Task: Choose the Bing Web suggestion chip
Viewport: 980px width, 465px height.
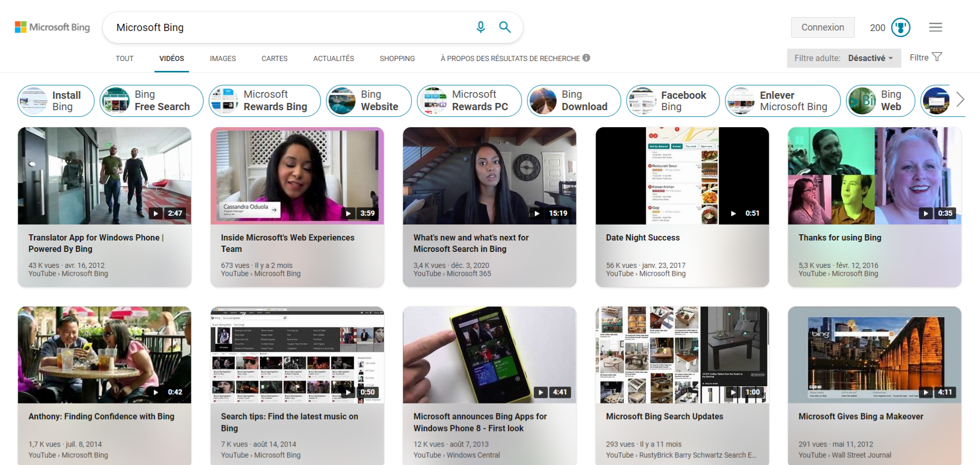Action: [x=880, y=101]
